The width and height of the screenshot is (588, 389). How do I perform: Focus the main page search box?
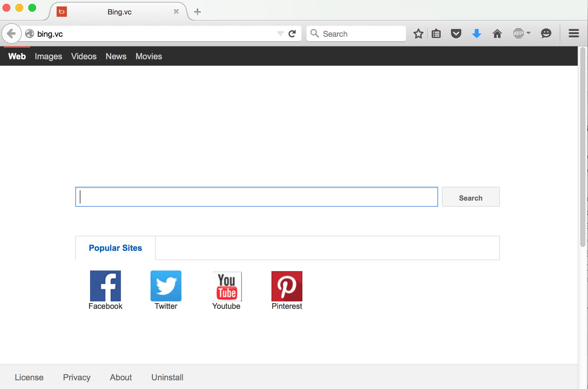coord(256,197)
